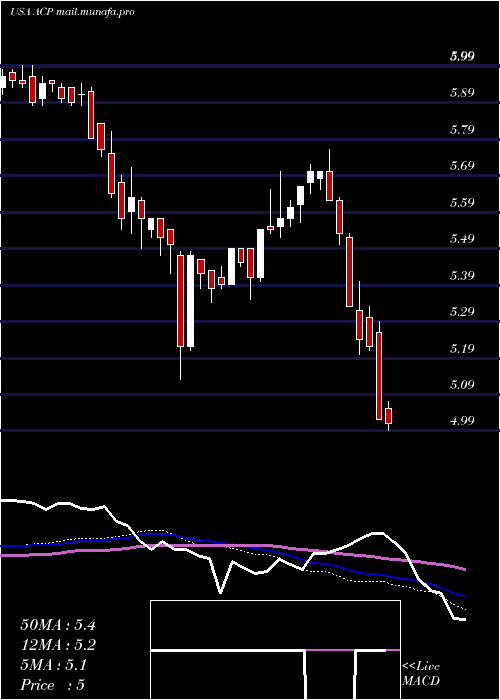The image size is (500, 700).
Task: Click the last red candlestick near 4.99
Action: click(x=388, y=416)
